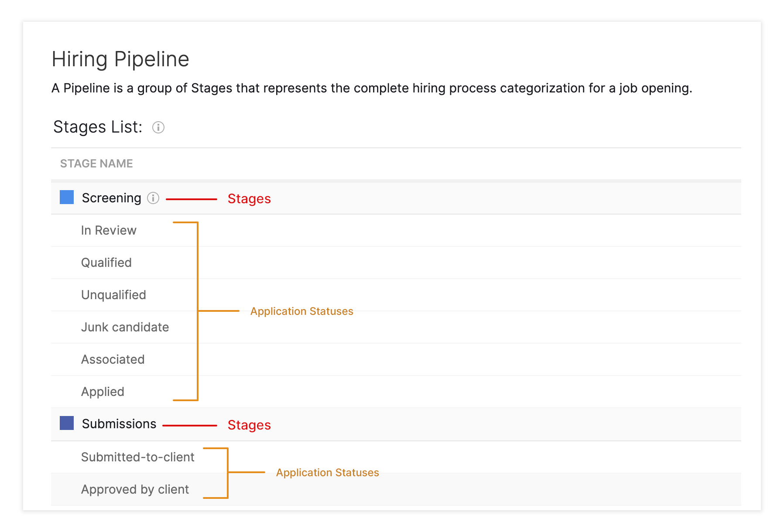Click the info icon next to Screening
Viewport: 784px width, 532px height.
tap(153, 198)
